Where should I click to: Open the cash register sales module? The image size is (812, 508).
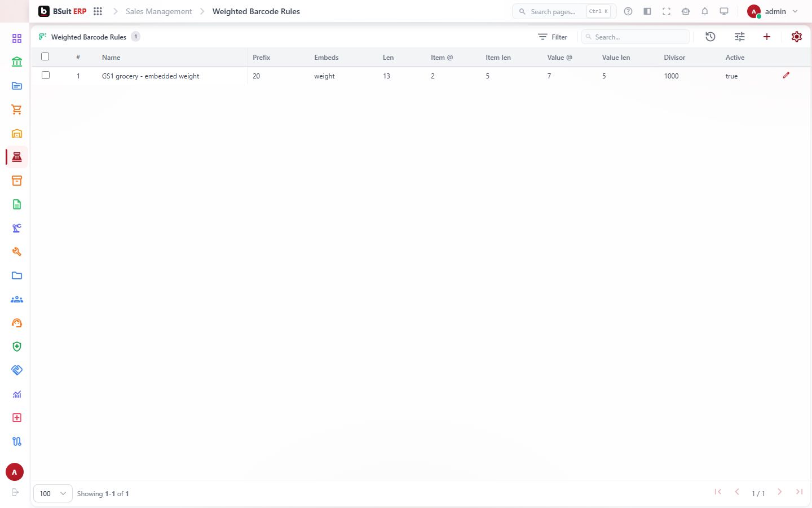click(17, 157)
